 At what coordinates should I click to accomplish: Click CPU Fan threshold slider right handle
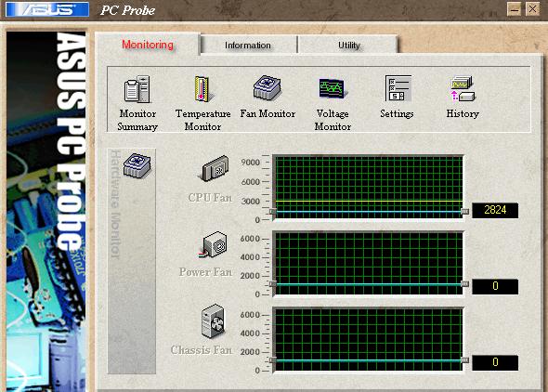click(464, 212)
